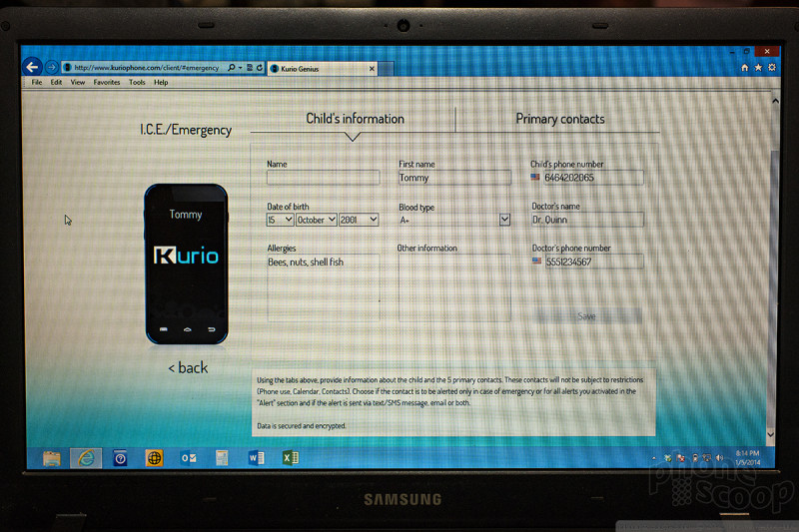This screenshot has height=532, width=799.
Task: Click the < back link
Action: 188,367
